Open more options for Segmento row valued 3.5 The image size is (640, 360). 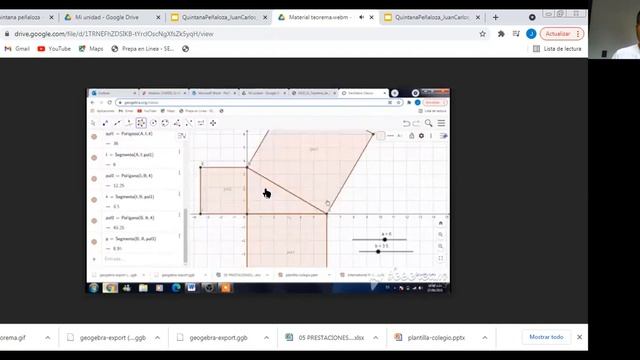(179, 194)
